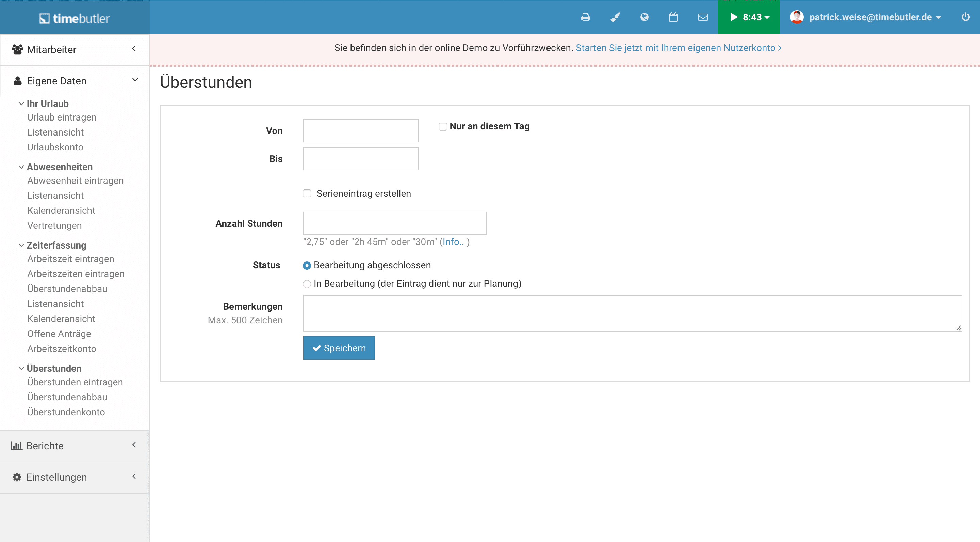Enable the Nur an diesem Tag checkbox
980x542 pixels.
443,126
